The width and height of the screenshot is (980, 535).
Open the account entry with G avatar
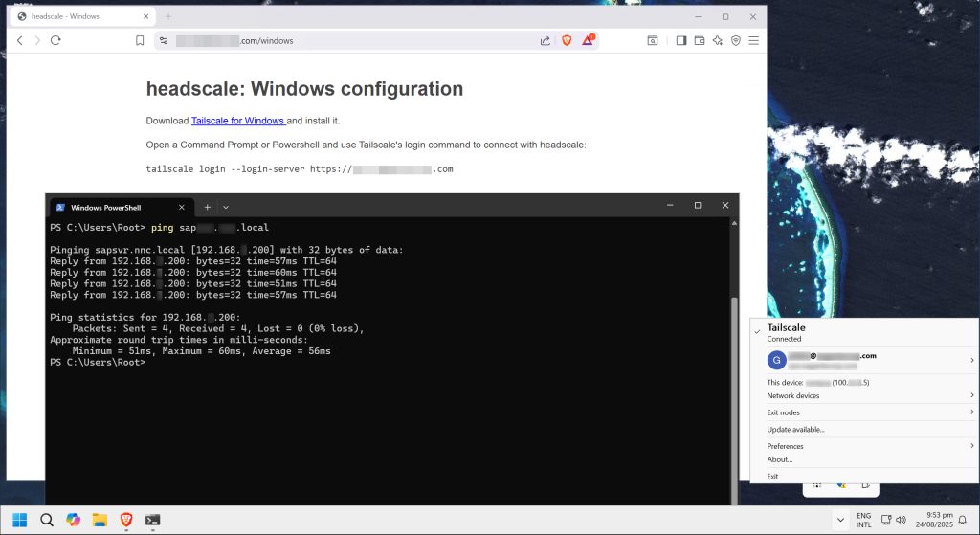865,360
